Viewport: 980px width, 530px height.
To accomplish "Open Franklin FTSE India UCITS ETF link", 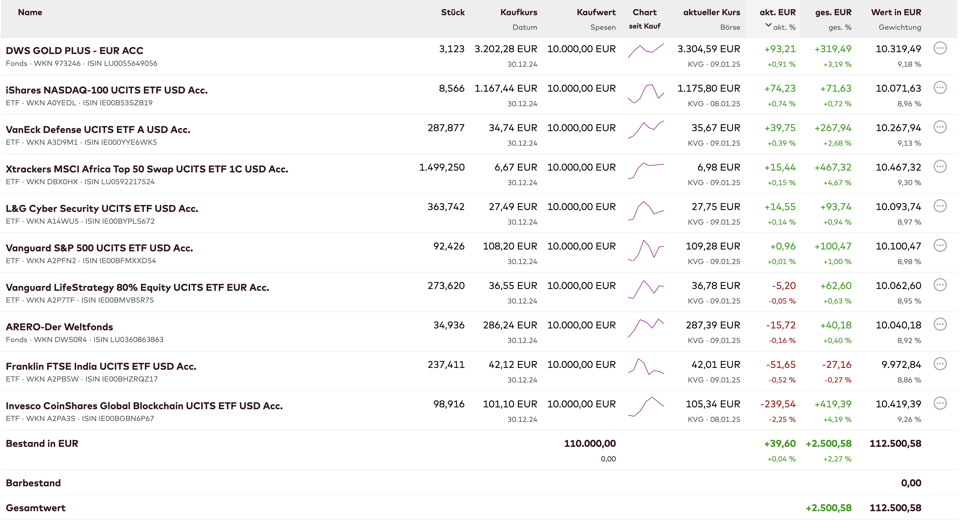I will [101, 366].
